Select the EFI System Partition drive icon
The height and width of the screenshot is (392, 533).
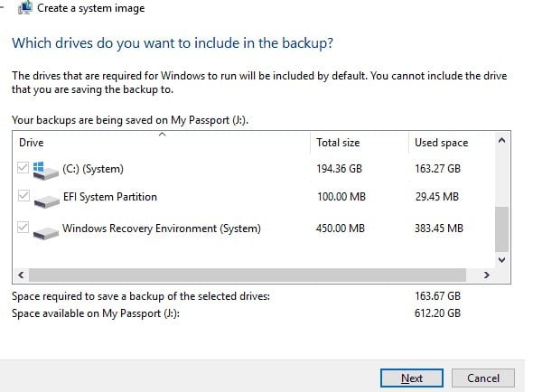pos(47,201)
